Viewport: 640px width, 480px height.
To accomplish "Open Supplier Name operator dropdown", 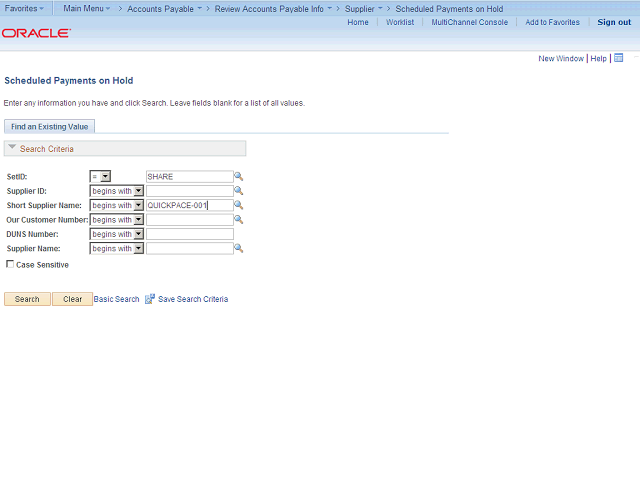I will pos(117,248).
